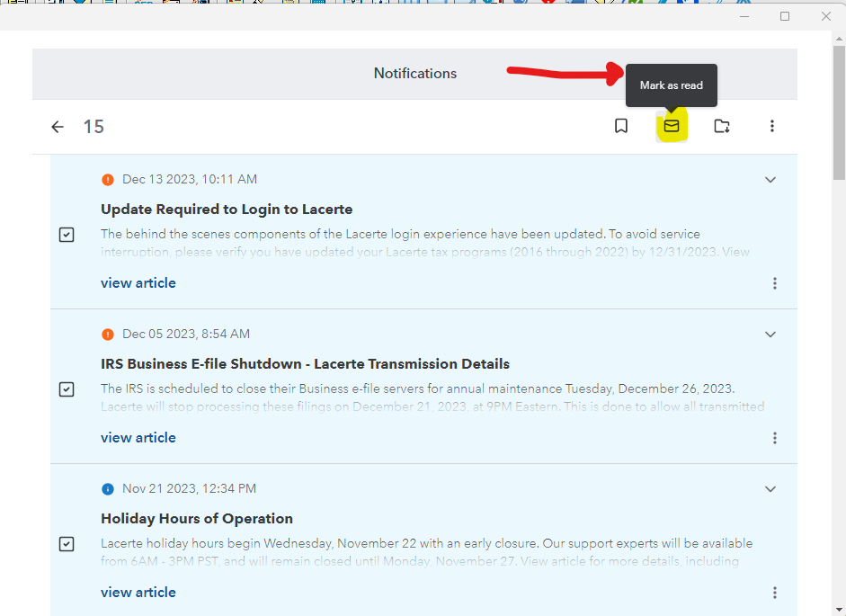Open view article link under Update Required
Screen dimensions: 846x616
click(x=138, y=283)
